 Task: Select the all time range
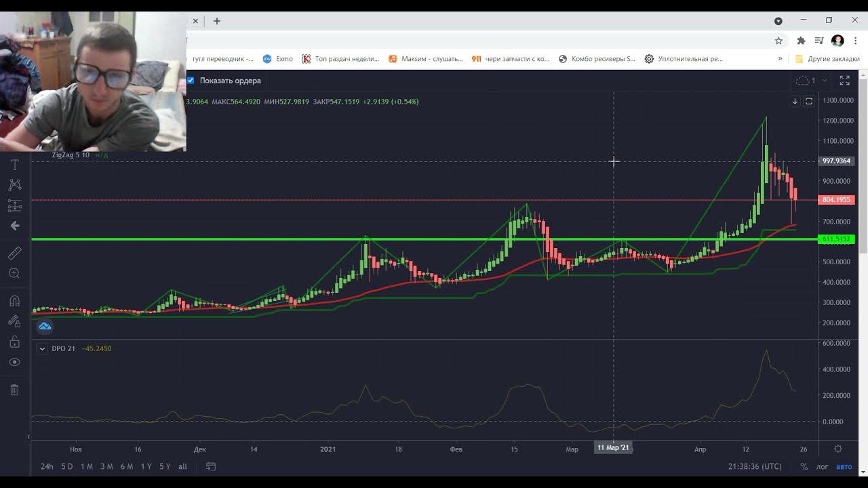click(182, 466)
